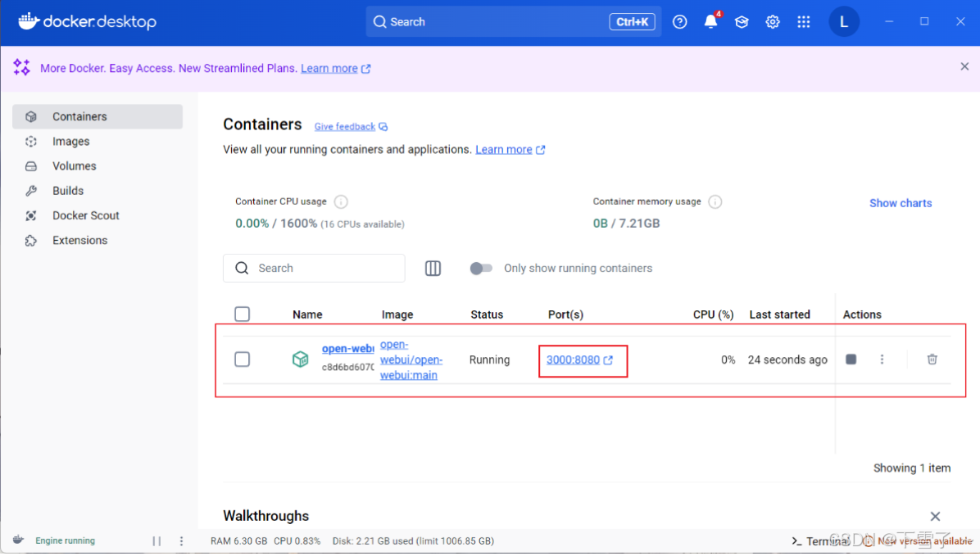Close the Walkthroughs section

935,518
